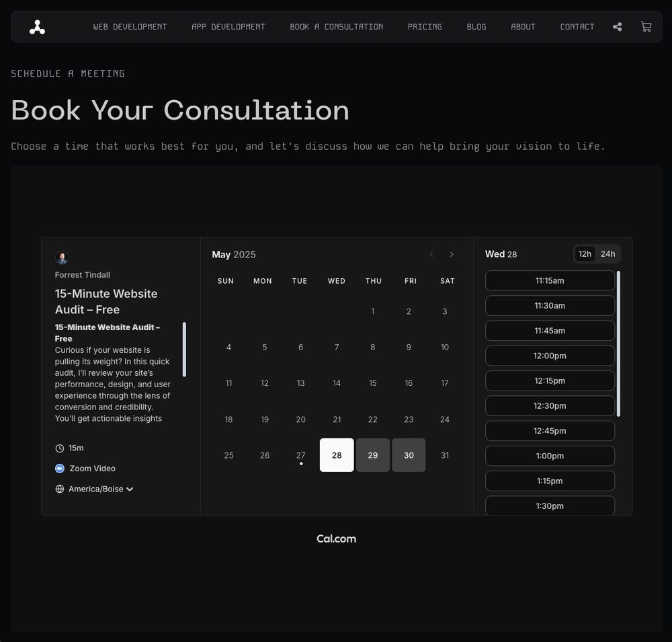Screen dimensions: 672x642
Task: Select May 30 on calendar
Action: 409,455
